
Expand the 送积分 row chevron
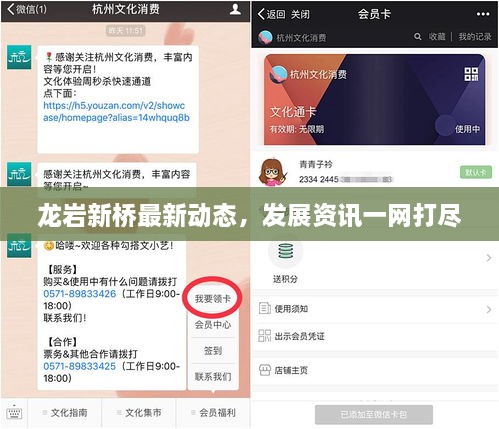point(488,258)
